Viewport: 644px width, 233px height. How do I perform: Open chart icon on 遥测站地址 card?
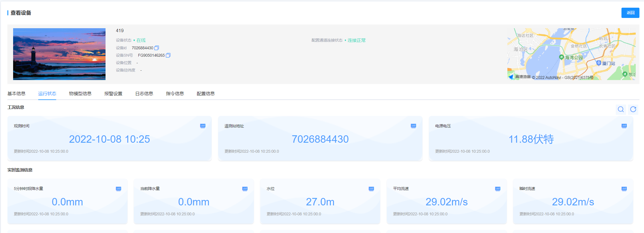tap(413, 126)
